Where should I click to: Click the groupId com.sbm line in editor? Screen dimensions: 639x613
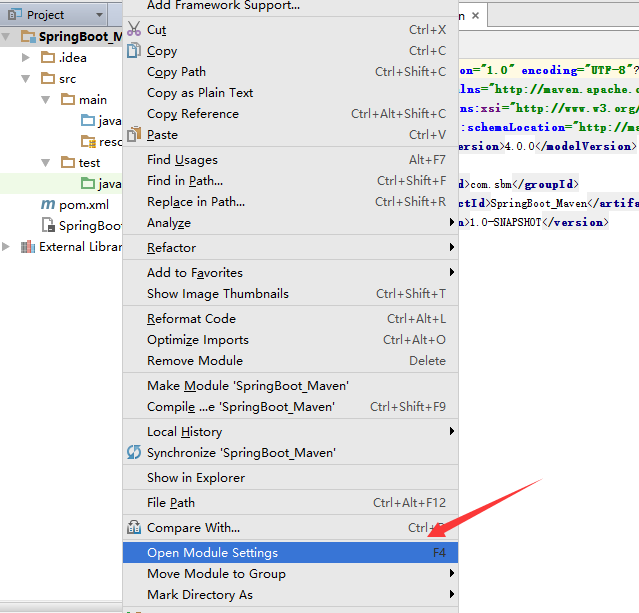518,184
